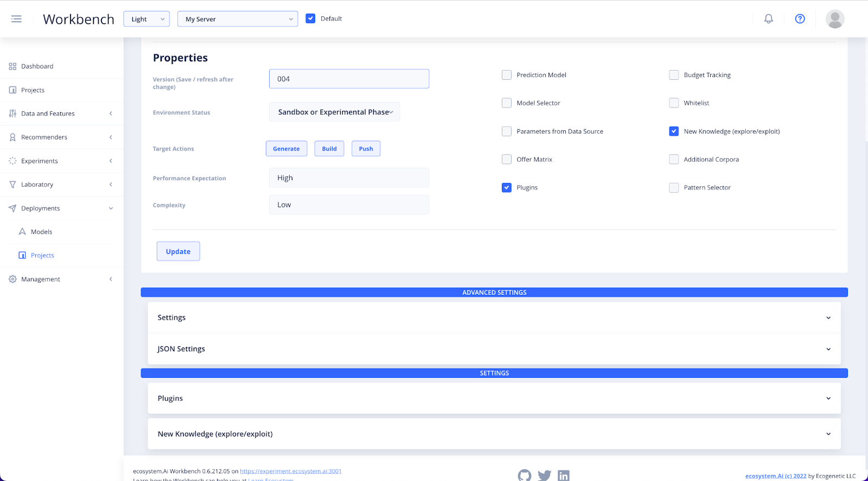Click the Experiments spinner icon
The width and height of the screenshot is (868, 481).
click(x=12, y=161)
